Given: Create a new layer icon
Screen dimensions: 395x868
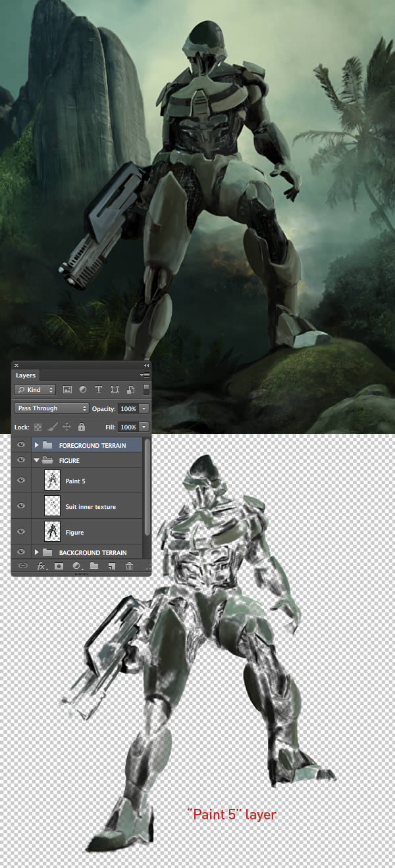Looking at the screenshot, I should 112,566.
